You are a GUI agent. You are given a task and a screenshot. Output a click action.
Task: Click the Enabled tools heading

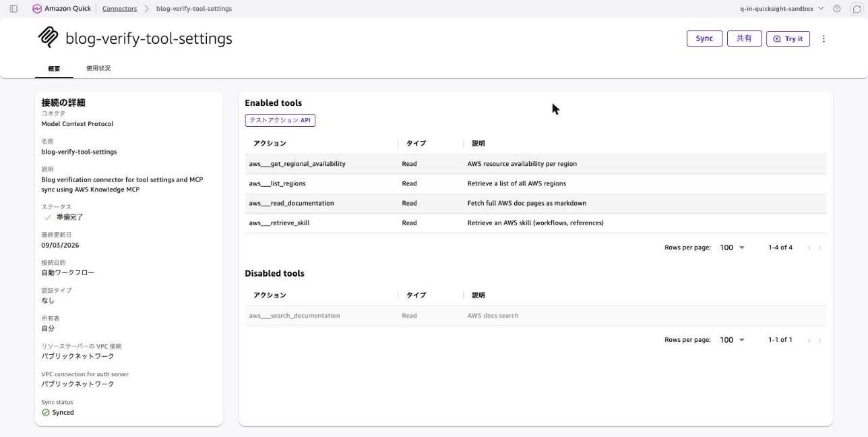coord(273,103)
